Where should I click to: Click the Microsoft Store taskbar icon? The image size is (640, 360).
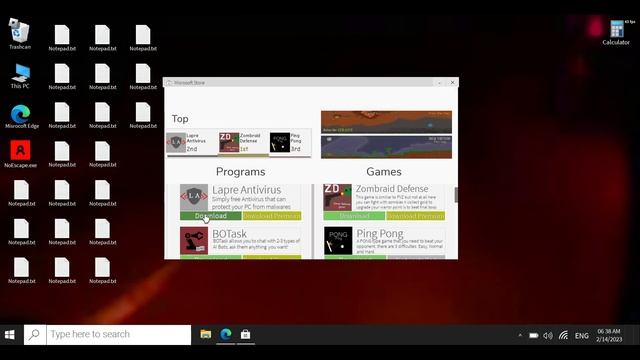tap(245, 334)
